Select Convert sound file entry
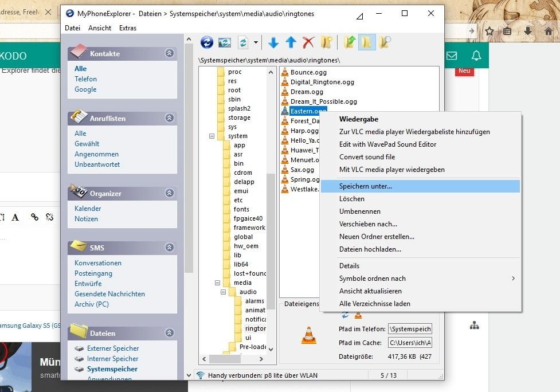The image size is (560, 392). pyautogui.click(x=420, y=157)
